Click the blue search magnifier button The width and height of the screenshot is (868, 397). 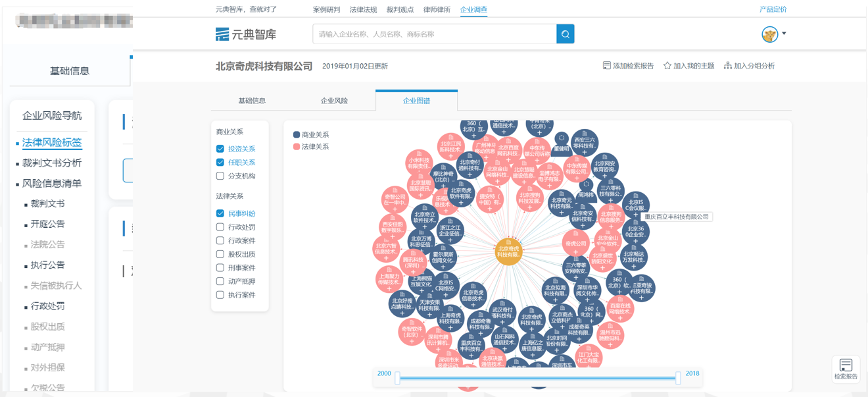click(565, 34)
